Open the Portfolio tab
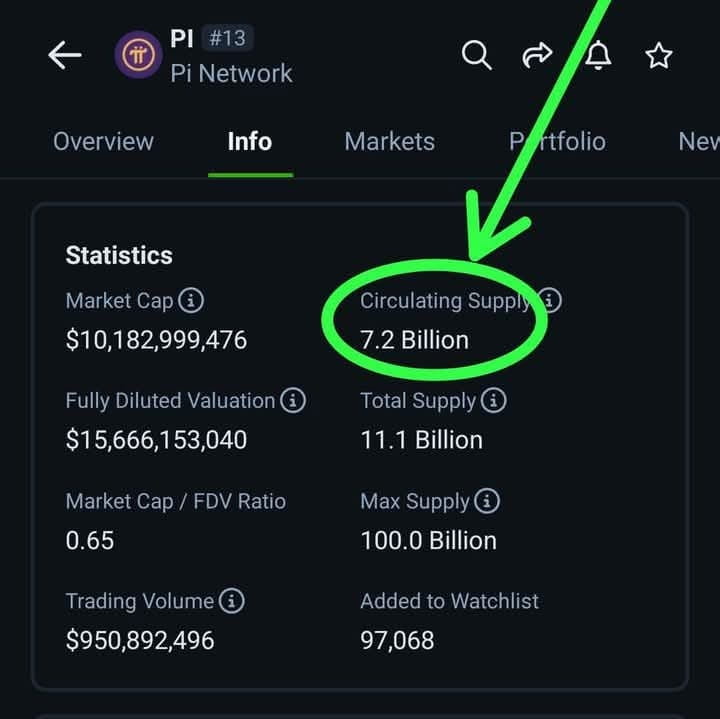Image resolution: width=720 pixels, height=719 pixels. click(557, 141)
